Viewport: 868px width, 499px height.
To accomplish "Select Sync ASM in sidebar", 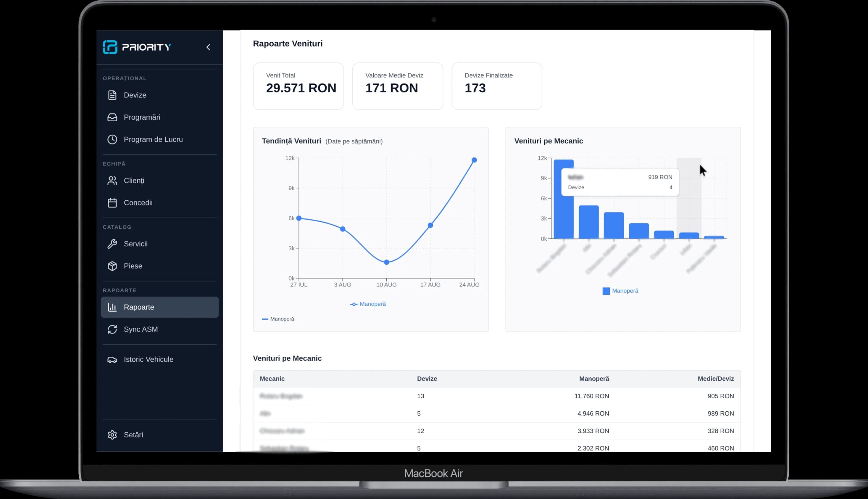I will tap(160, 329).
